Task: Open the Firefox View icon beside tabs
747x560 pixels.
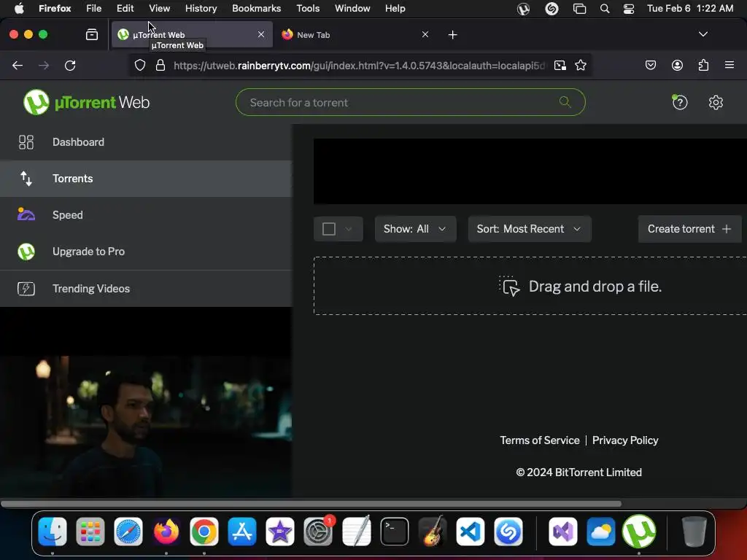Action: tap(92, 34)
